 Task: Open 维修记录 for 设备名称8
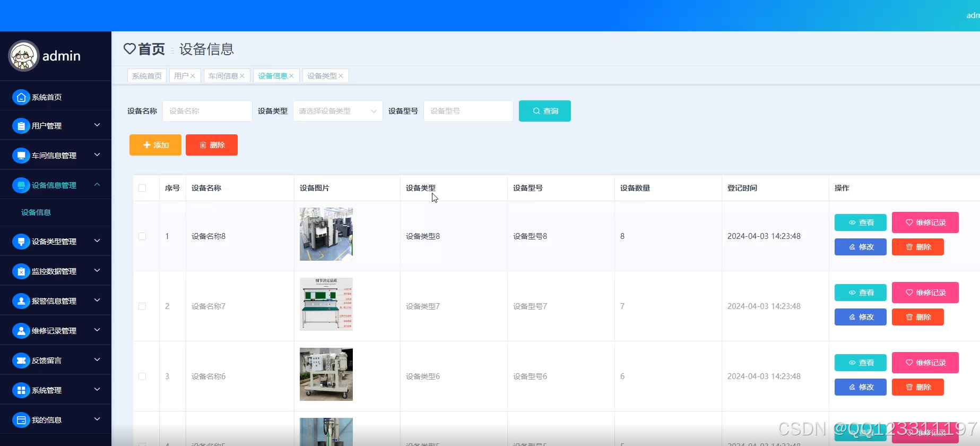[925, 222]
